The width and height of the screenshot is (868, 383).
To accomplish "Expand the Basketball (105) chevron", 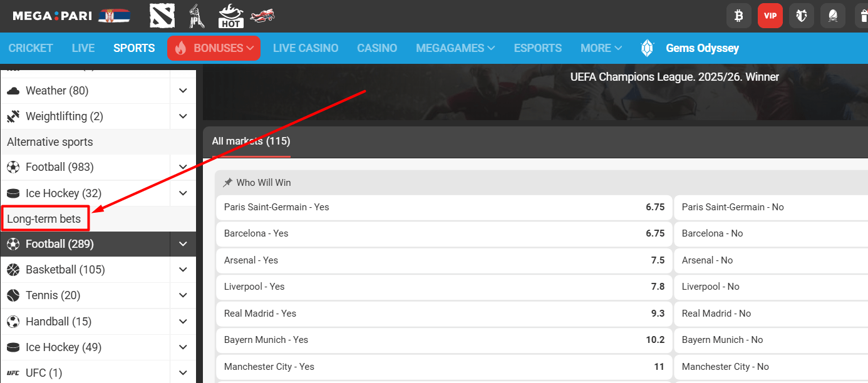I will point(183,270).
